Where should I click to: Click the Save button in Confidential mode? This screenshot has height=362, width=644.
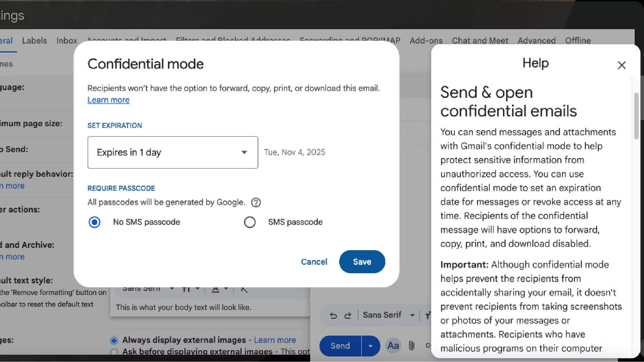tap(362, 262)
